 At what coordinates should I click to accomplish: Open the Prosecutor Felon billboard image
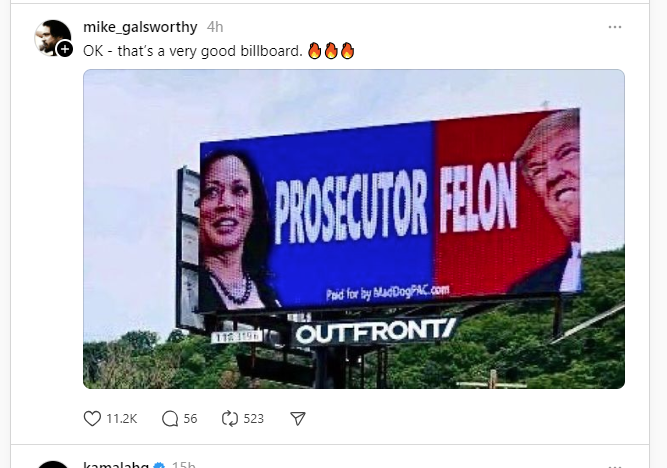point(354,229)
